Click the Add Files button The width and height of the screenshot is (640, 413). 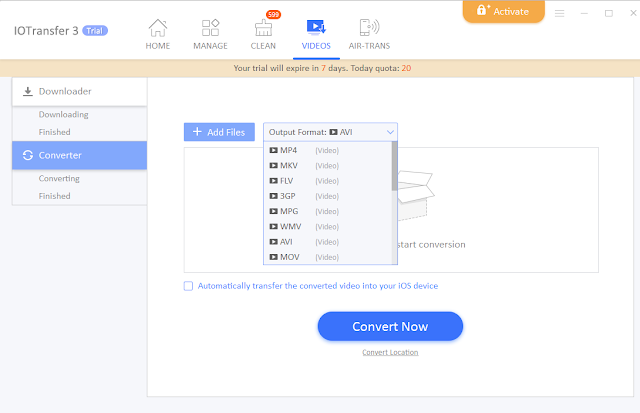(x=219, y=132)
